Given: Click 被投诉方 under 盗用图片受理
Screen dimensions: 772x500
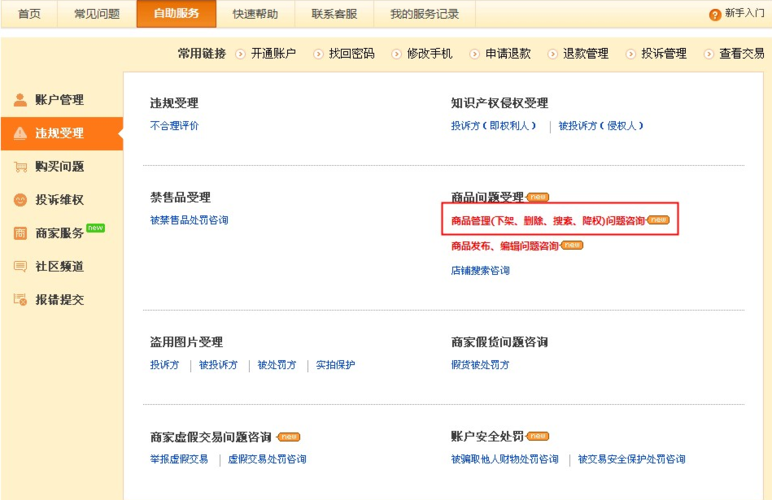Looking at the screenshot, I should point(218,365).
